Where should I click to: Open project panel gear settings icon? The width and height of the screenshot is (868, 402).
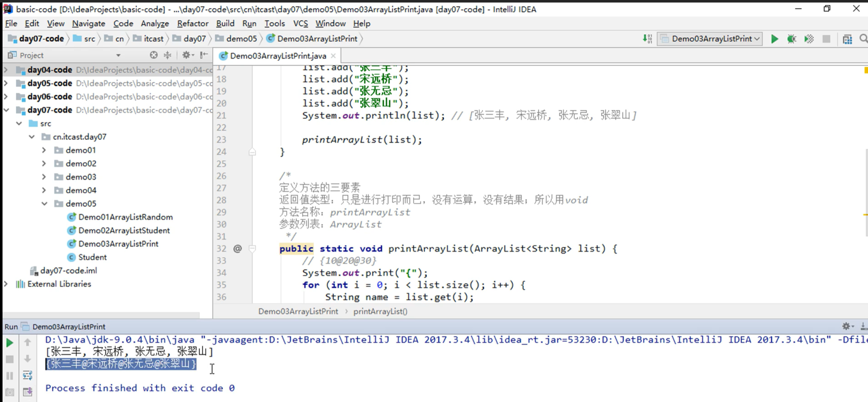click(x=186, y=55)
